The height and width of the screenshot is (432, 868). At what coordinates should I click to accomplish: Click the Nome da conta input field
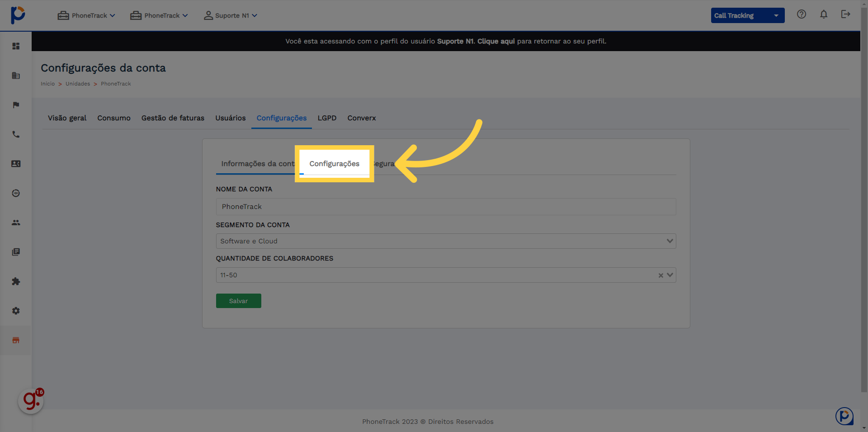[x=446, y=207]
